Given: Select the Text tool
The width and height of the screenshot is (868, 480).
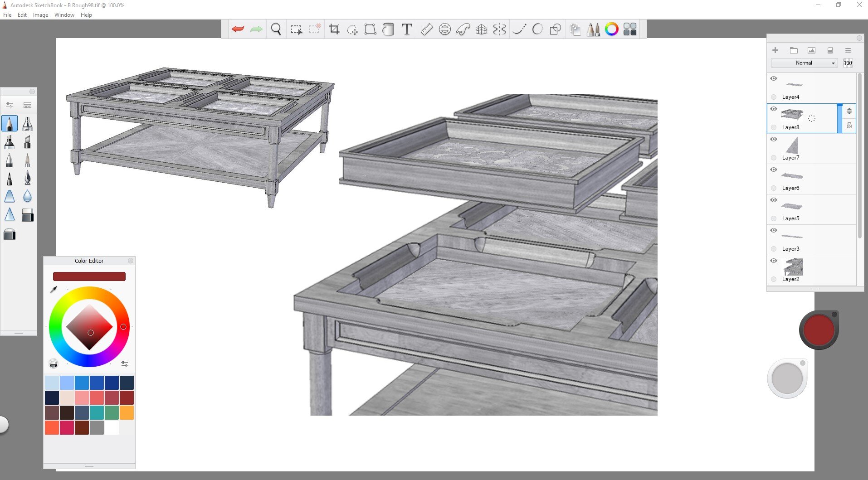Looking at the screenshot, I should pyautogui.click(x=407, y=29).
